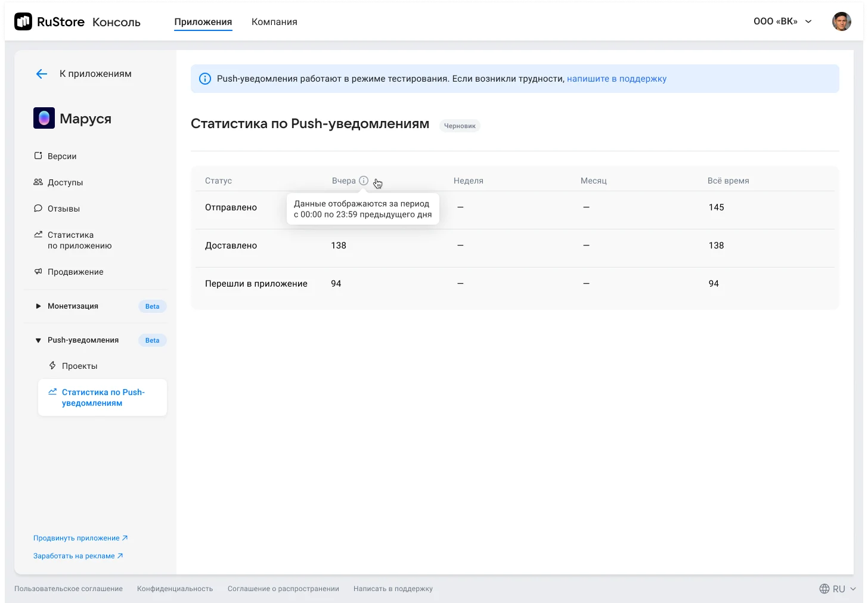
Task: Open Проекты under Push-уведомления
Action: point(79,366)
